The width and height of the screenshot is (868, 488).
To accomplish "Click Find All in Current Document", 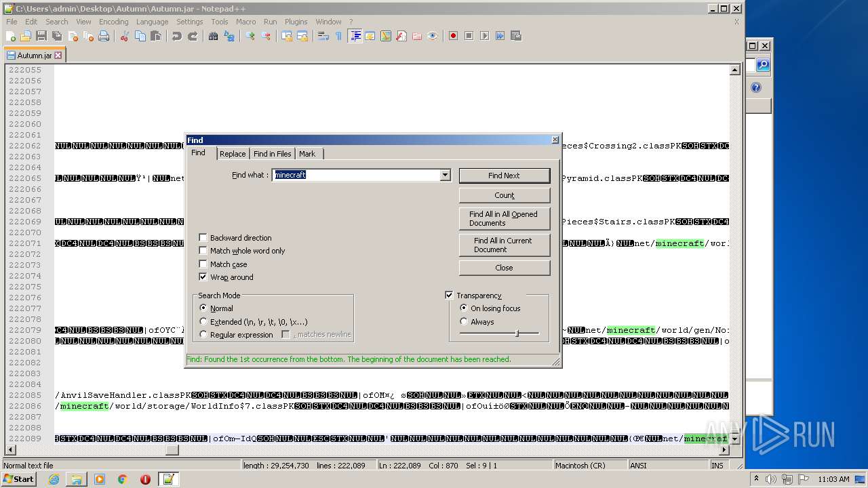I will (505, 245).
